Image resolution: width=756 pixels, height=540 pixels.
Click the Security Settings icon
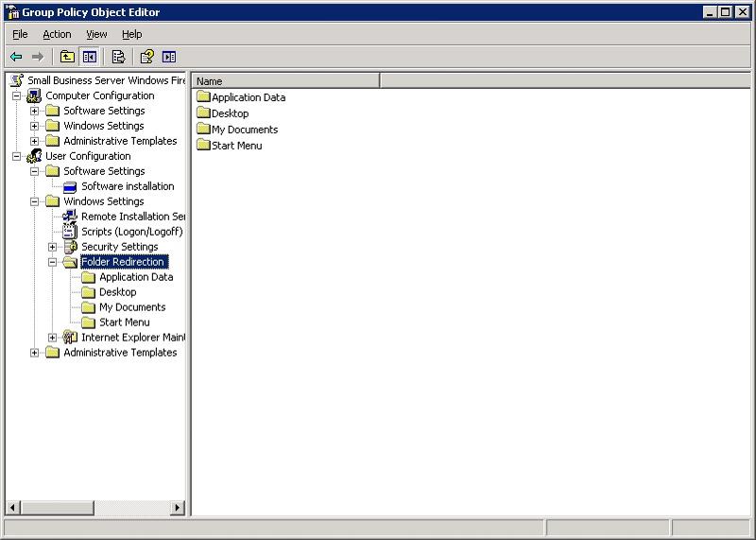70,247
